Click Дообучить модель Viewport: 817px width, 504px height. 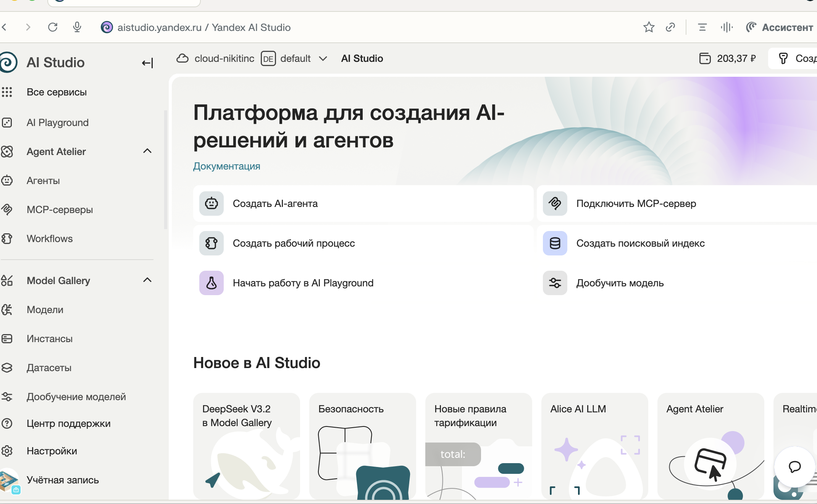point(677,283)
